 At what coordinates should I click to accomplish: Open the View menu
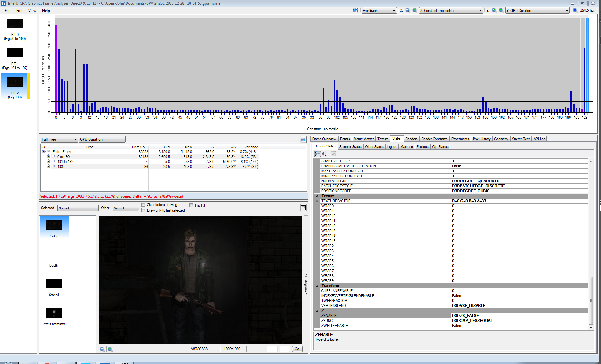(x=32, y=10)
